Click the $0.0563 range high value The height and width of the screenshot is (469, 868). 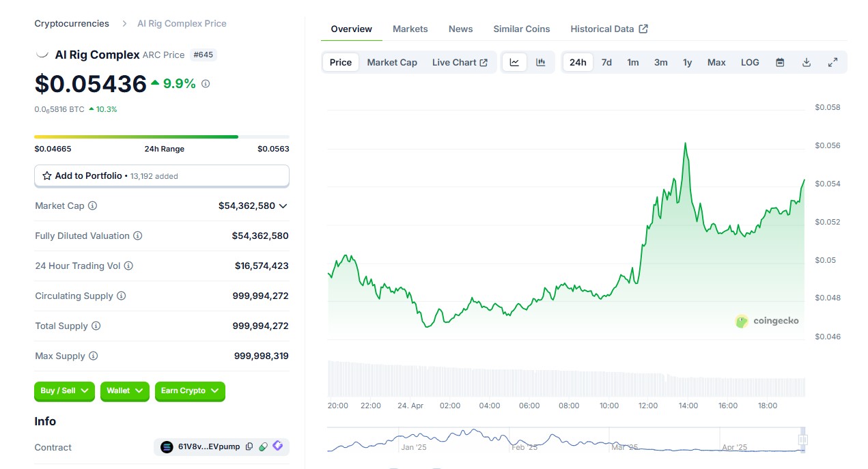pos(273,149)
